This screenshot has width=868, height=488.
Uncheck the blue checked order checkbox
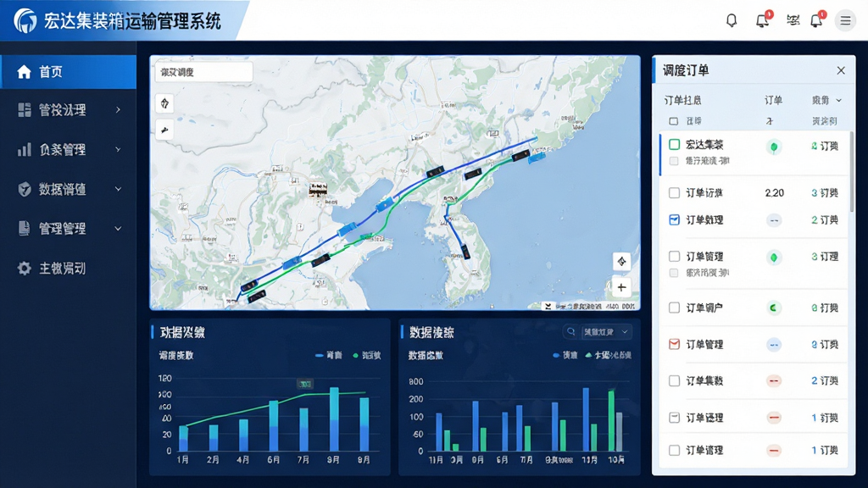[x=674, y=219]
